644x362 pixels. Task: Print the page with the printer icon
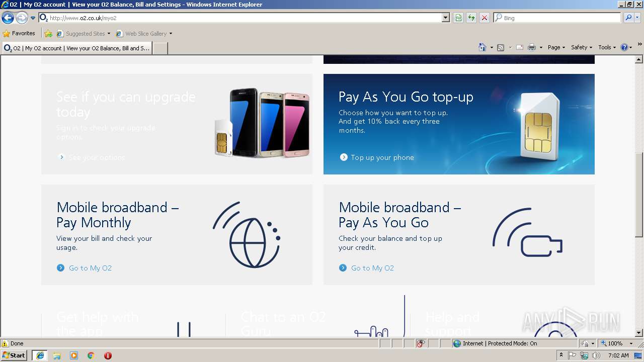tap(532, 47)
